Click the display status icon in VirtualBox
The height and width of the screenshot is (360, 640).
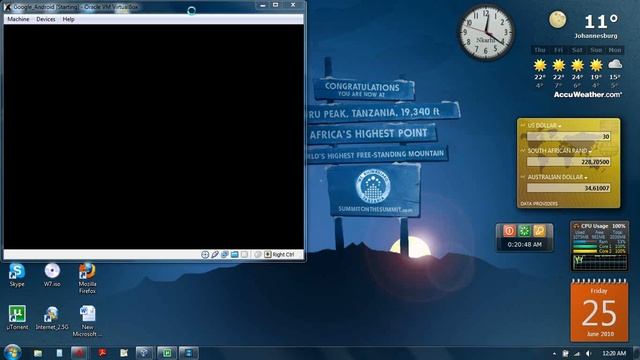[x=244, y=254]
